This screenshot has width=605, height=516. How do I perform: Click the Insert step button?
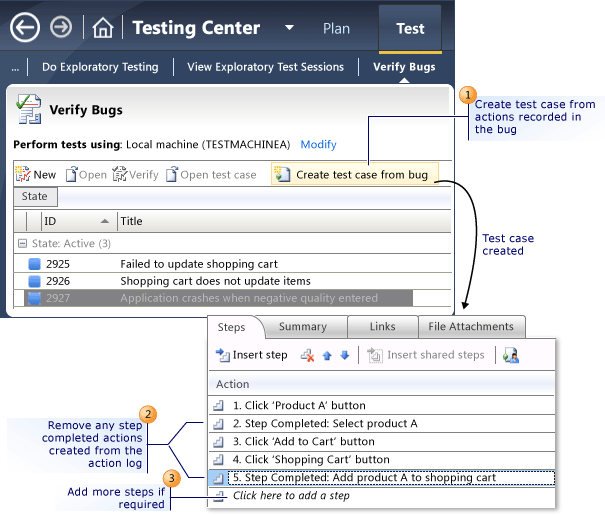252,355
